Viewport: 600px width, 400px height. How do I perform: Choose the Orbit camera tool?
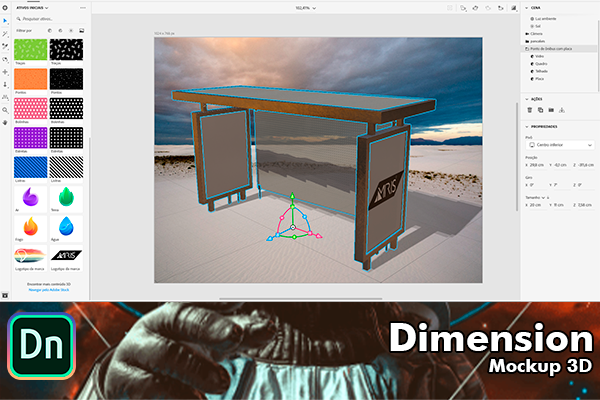(x=5, y=59)
